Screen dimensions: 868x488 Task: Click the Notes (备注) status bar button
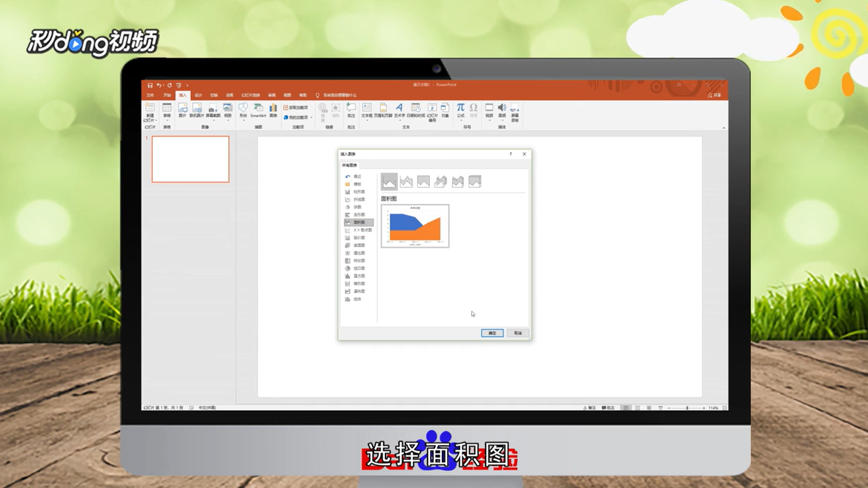click(589, 408)
